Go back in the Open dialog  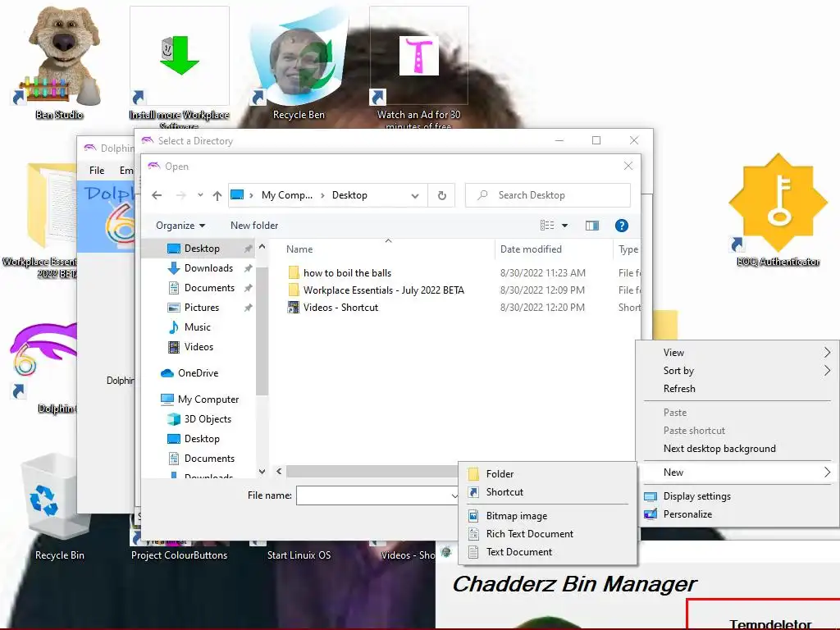[157, 195]
